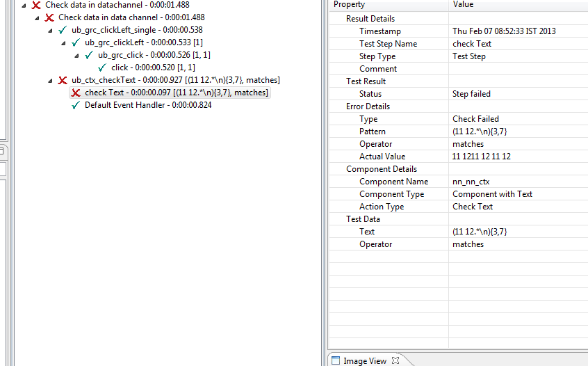The width and height of the screenshot is (588, 366).
Task: Click 'matches' value in Error Details
Action: coord(468,144)
